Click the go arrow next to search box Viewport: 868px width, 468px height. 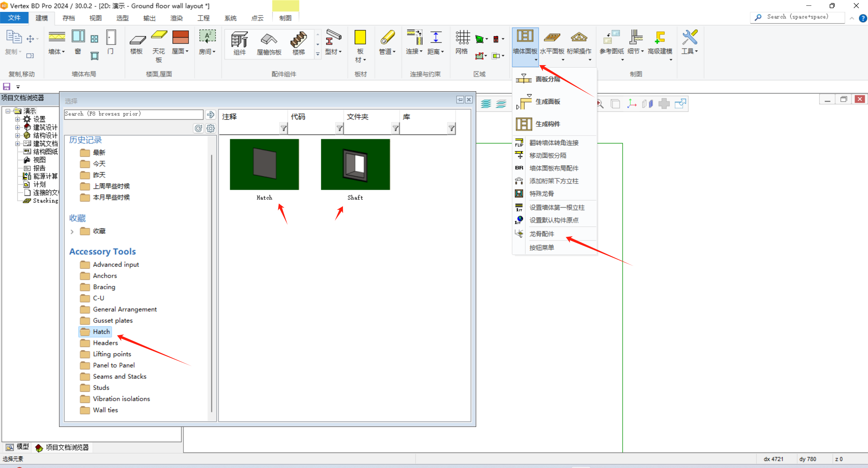click(210, 114)
